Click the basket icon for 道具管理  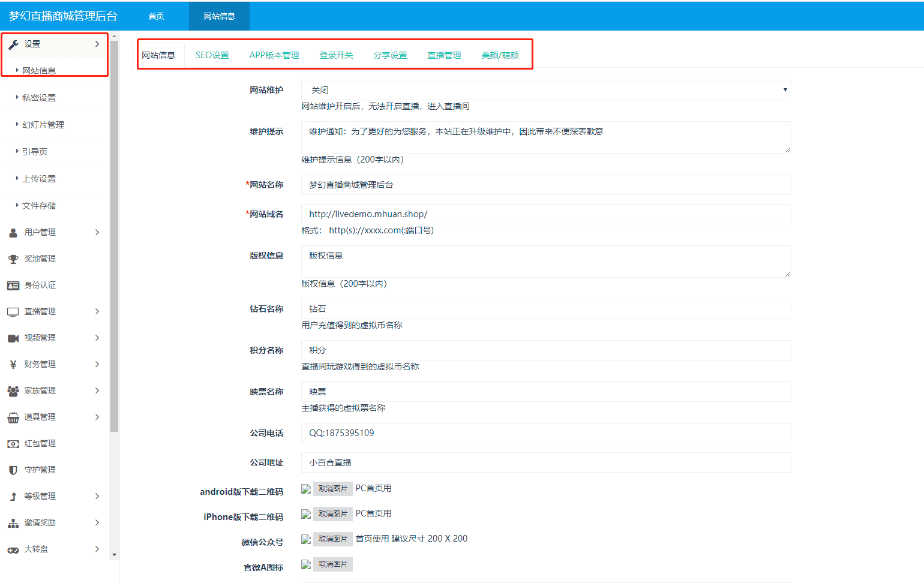point(13,417)
